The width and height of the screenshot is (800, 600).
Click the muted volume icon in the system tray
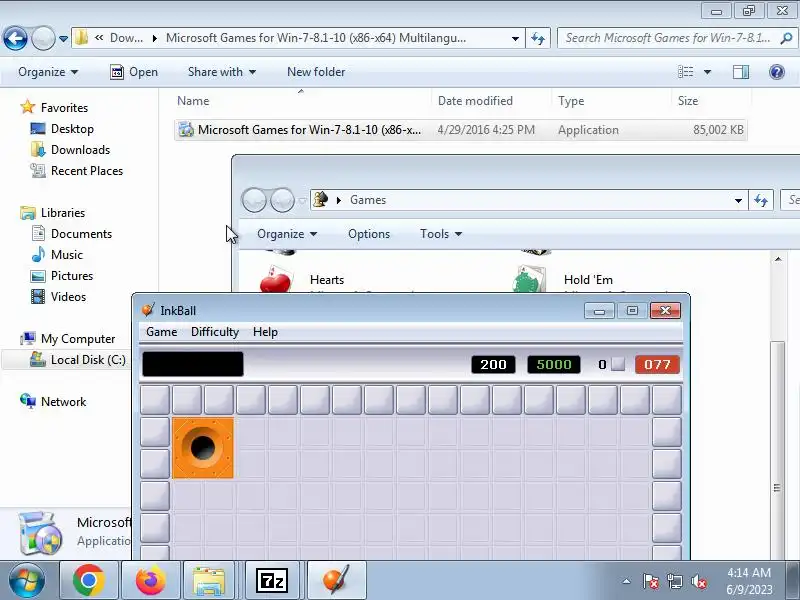pos(698,581)
